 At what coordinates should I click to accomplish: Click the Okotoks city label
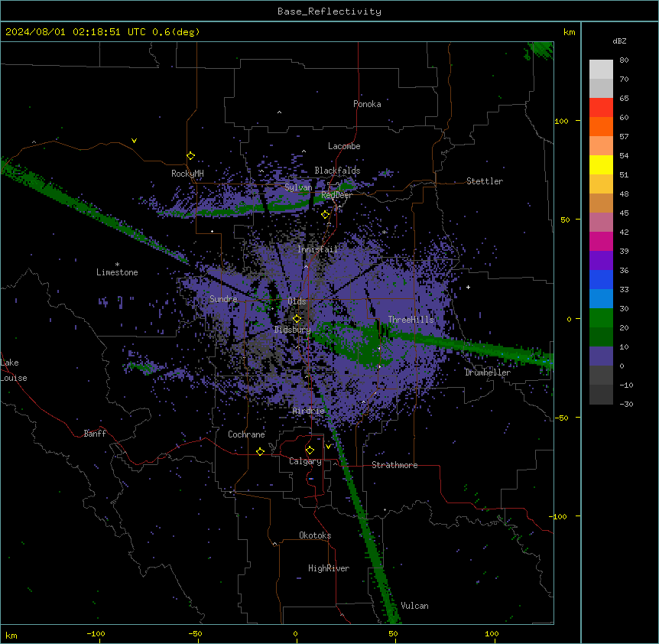(x=315, y=535)
